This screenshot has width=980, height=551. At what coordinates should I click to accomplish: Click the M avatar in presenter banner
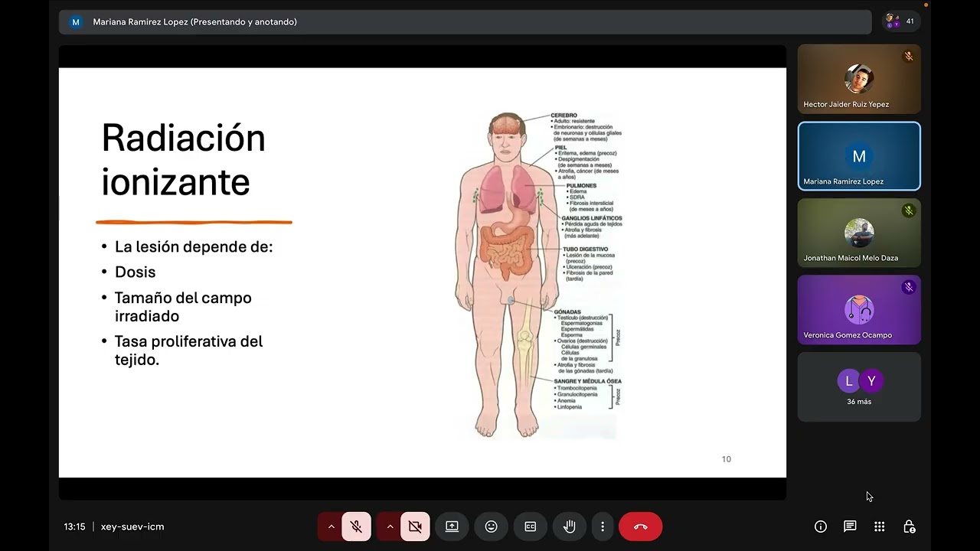76,22
